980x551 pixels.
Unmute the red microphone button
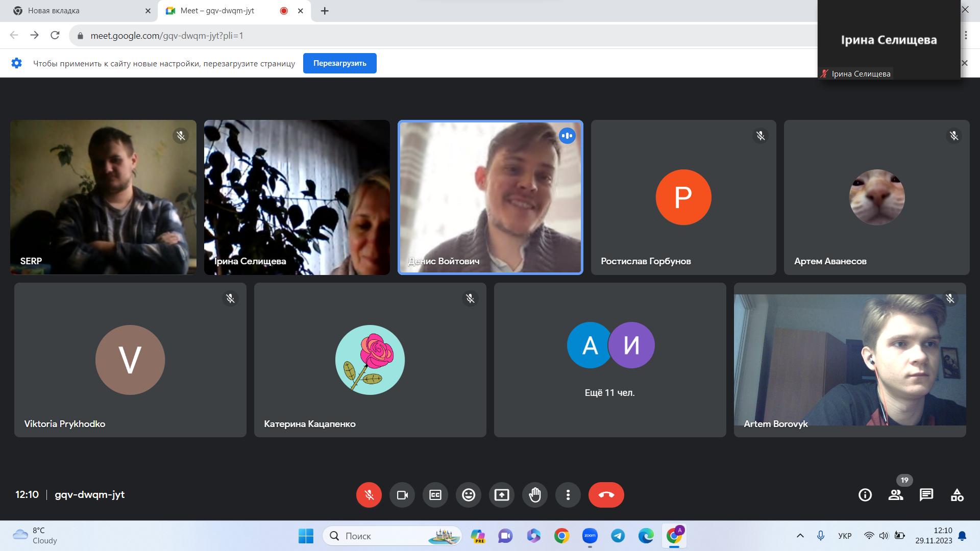tap(369, 495)
